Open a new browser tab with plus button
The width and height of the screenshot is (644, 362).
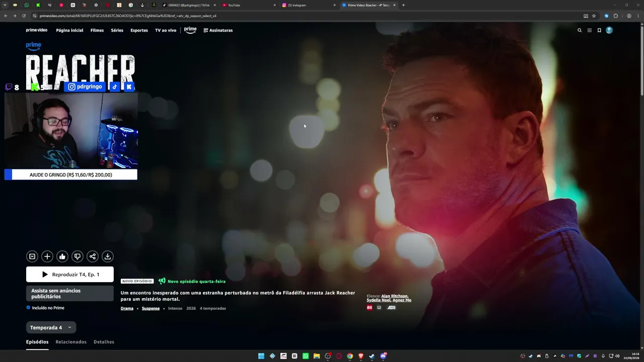point(403,5)
